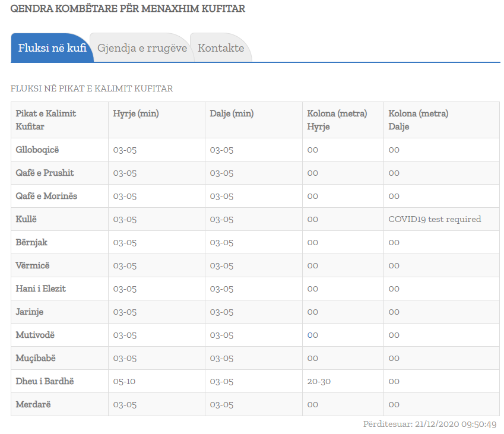Click the Hyrje (min) column header
The image size is (504, 434).
point(136,113)
